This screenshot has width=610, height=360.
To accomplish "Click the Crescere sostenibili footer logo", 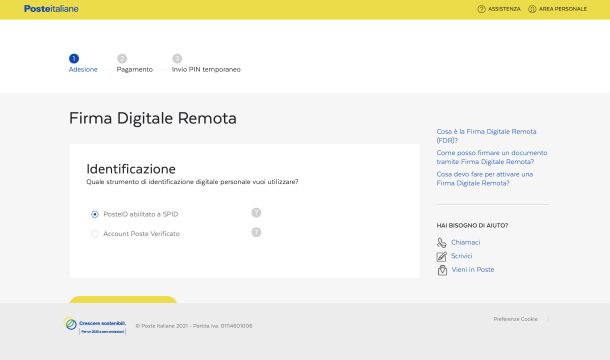I will point(96,326).
